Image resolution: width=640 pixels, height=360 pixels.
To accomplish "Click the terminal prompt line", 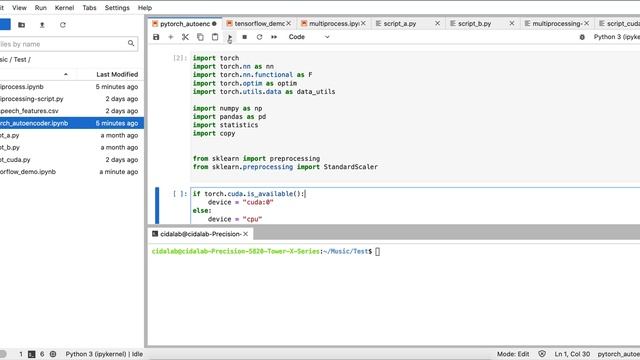I will (265, 251).
